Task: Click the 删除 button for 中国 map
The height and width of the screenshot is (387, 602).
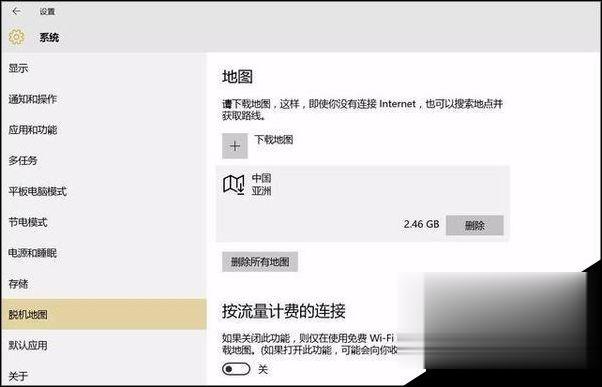Action: click(x=475, y=225)
